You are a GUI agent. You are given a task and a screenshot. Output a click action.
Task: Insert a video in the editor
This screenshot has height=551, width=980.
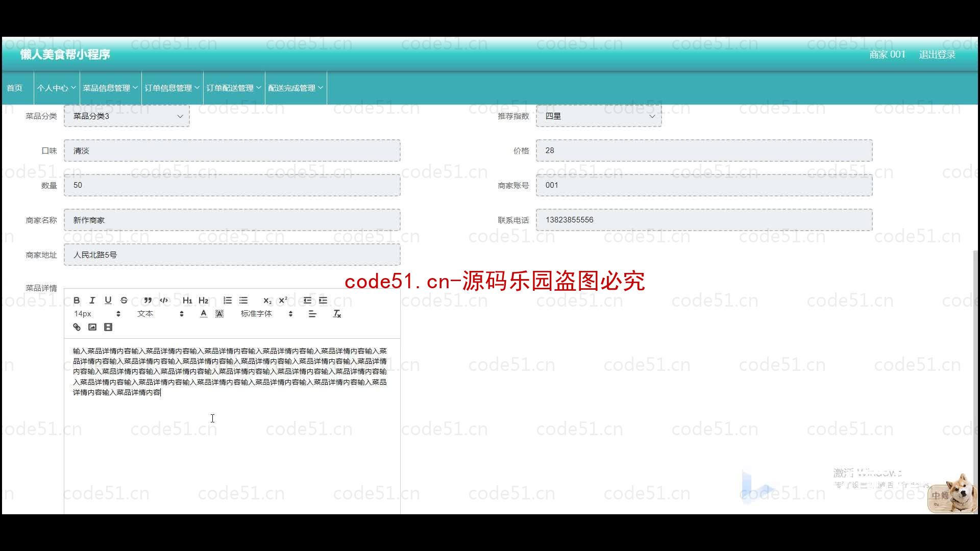[108, 327]
